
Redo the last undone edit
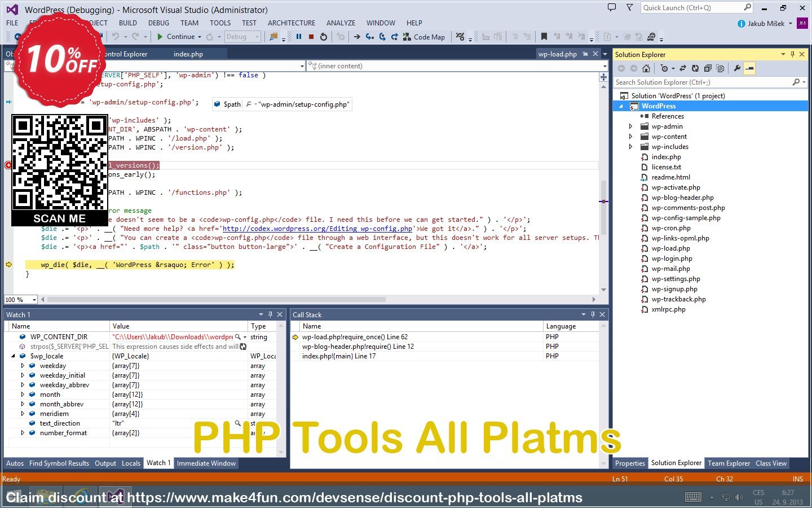(x=135, y=37)
